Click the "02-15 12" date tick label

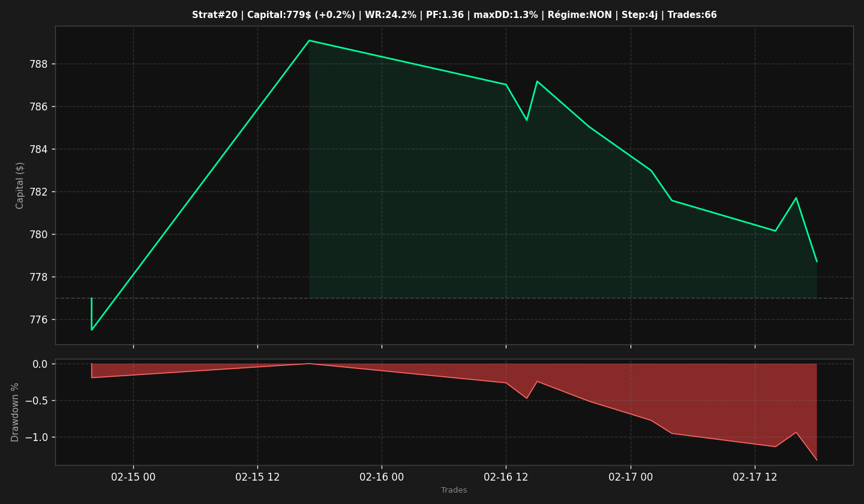[257, 477]
